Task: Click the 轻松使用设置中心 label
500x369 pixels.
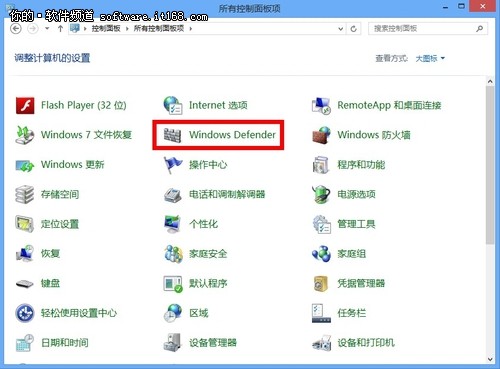Action: pos(79,313)
